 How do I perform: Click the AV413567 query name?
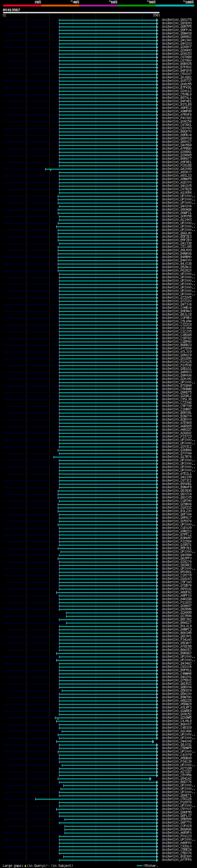click(11, 10)
